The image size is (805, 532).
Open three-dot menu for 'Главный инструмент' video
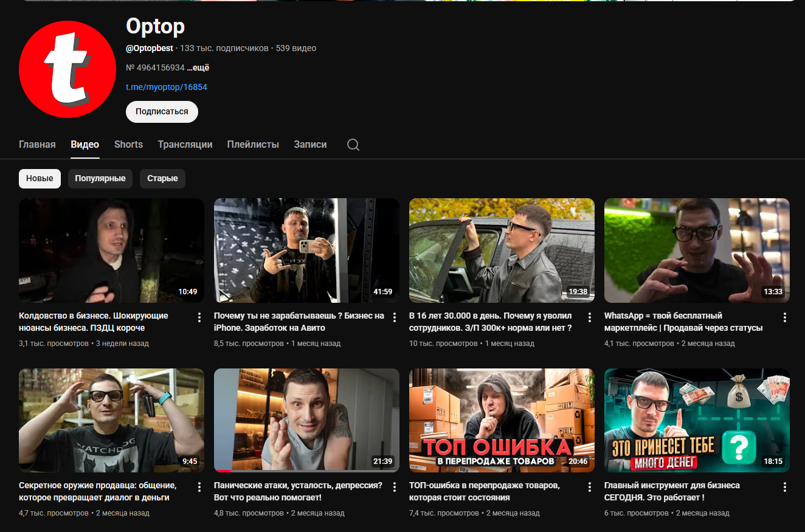click(x=784, y=487)
